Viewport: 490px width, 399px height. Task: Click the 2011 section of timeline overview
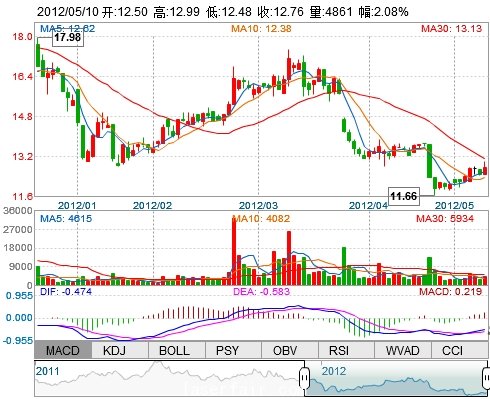pos(169,379)
